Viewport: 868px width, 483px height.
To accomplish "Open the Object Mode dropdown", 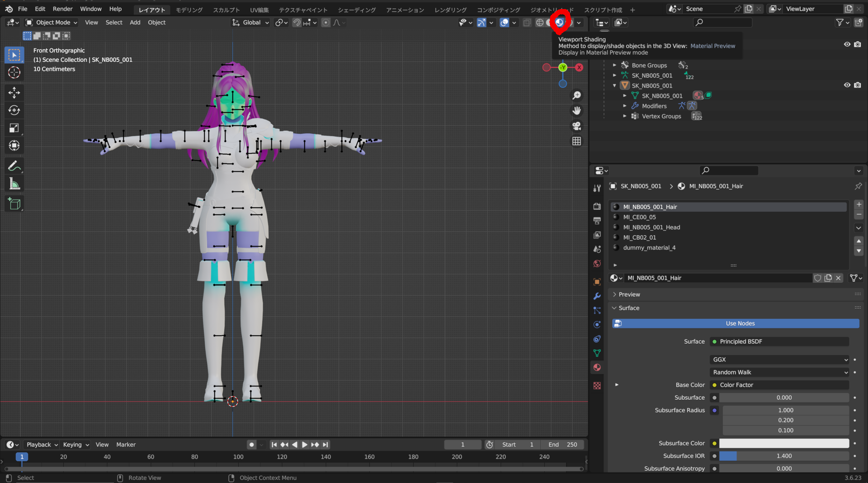I will coord(52,23).
